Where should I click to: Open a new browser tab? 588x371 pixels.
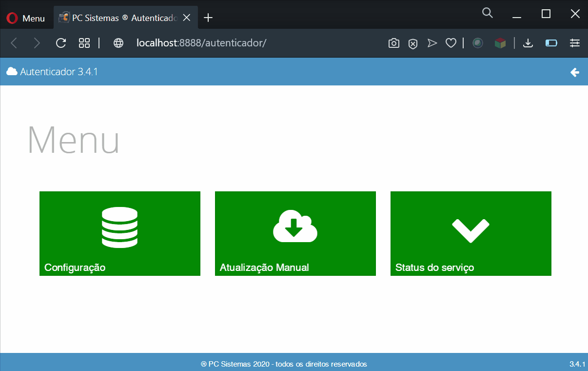[208, 18]
